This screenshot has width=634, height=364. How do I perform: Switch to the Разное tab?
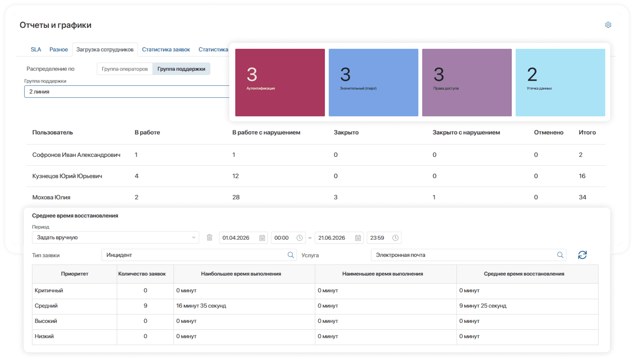point(59,49)
